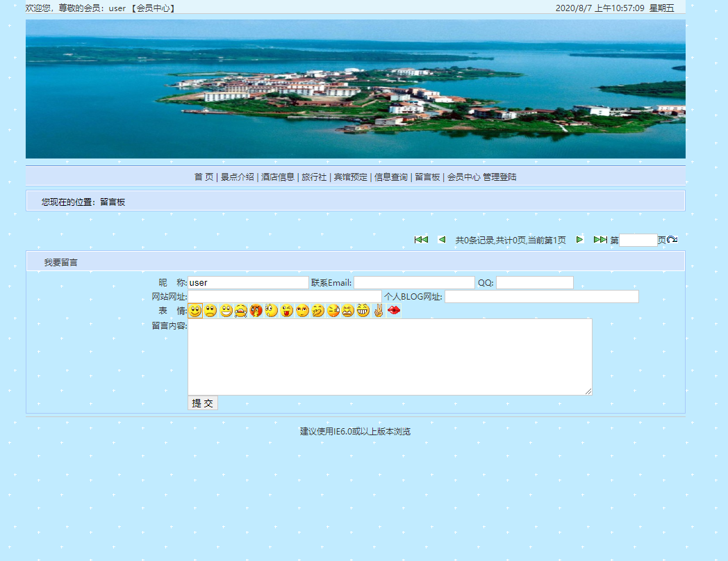Jump to the last page using double-arrow icon
The image size is (728, 561).
click(601, 239)
